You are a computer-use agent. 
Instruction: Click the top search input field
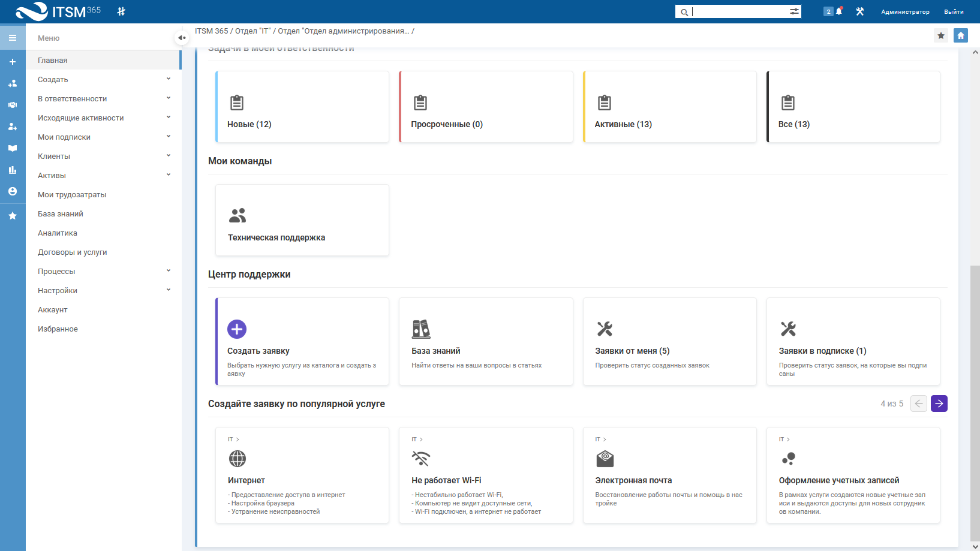tap(739, 11)
